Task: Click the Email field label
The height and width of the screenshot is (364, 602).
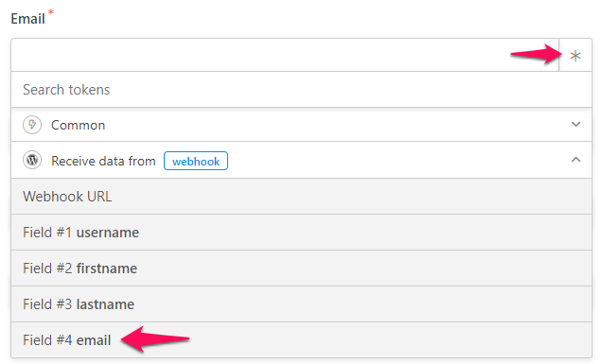Action: pos(27,19)
